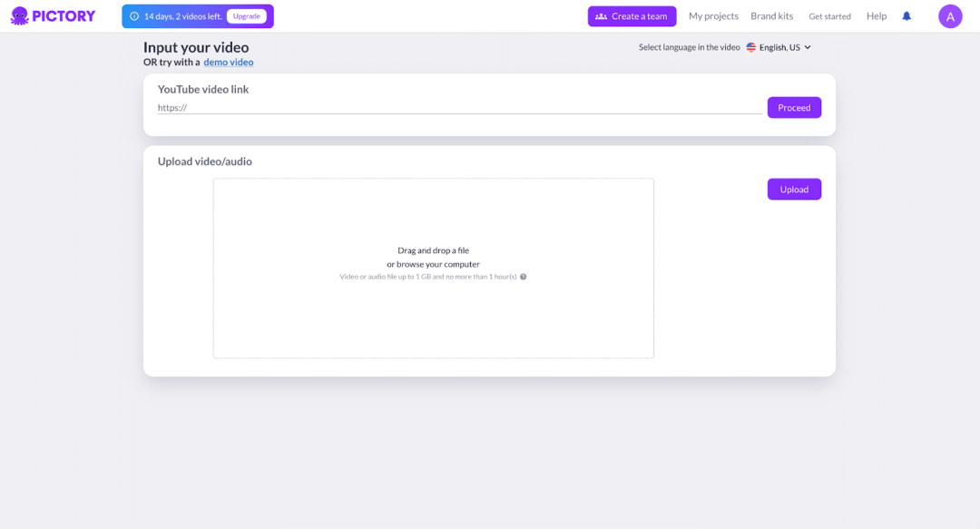Click the help question mark icon
980x529 pixels.
524,277
